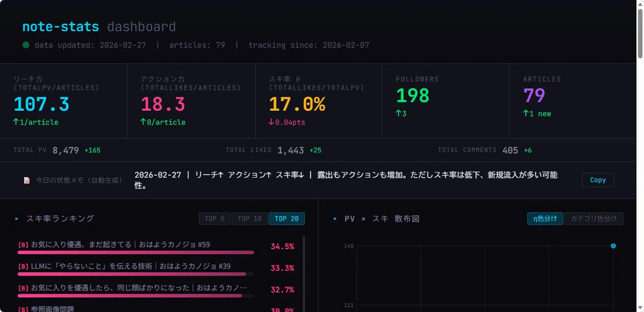Select the TOP 20 ranking tab
This screenshot has width=644, height=312.
pos(287,219)
